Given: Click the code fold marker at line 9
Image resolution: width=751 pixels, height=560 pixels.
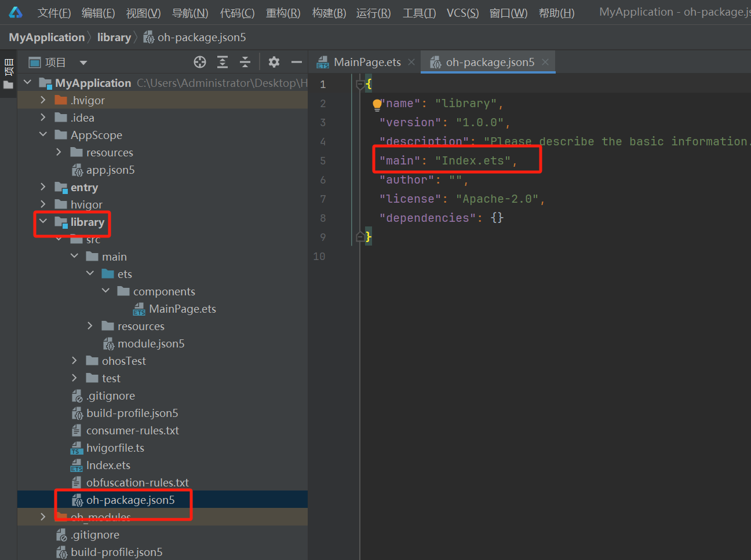Looking at the screenshot, I should [360, 236].
